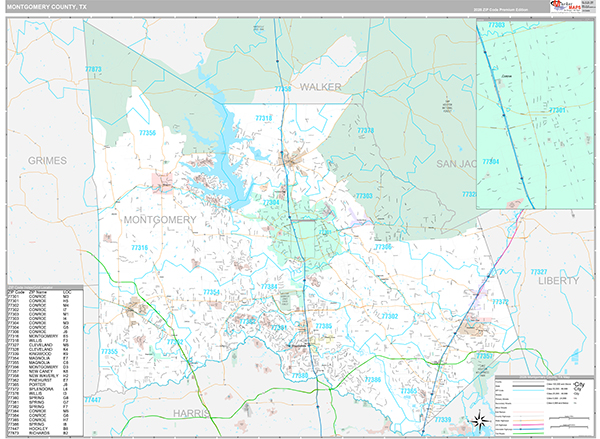Click ZIP code label 77873
This screenshot has width=600, height=439.
point(93,69)
